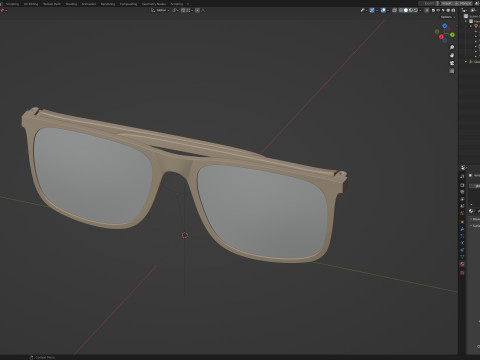
Task: Open the Tool properties tab
Action: click(462, 177)
